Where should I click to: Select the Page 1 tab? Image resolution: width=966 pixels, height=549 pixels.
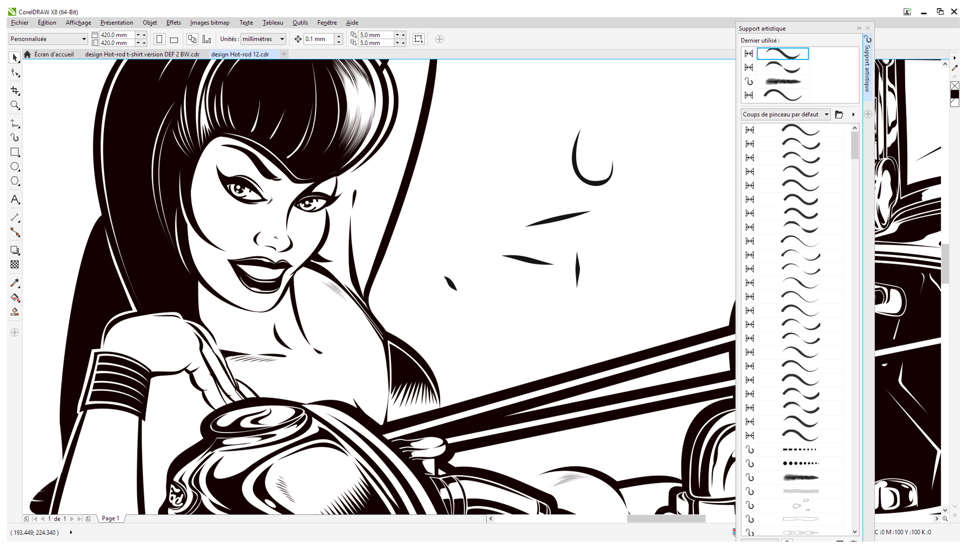110,518
